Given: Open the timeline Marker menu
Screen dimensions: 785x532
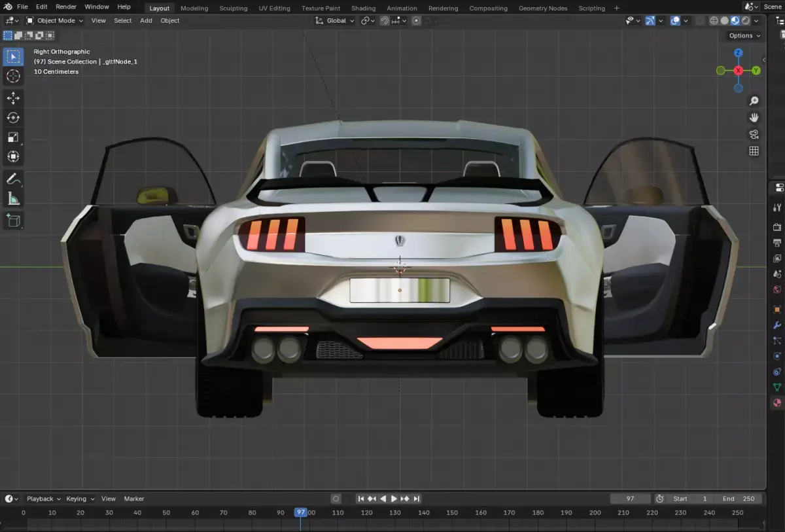Looking at the screenshot, I should click(134, 499).
